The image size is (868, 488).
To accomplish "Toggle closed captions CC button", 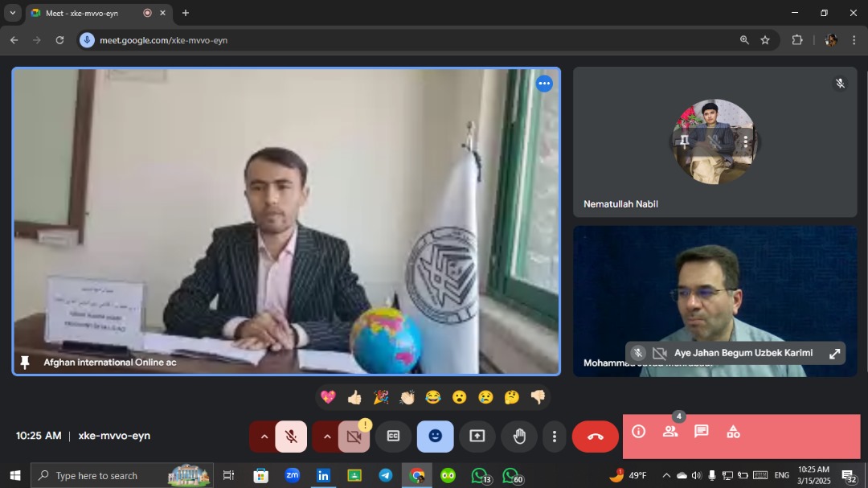I will tap(393, 436).
